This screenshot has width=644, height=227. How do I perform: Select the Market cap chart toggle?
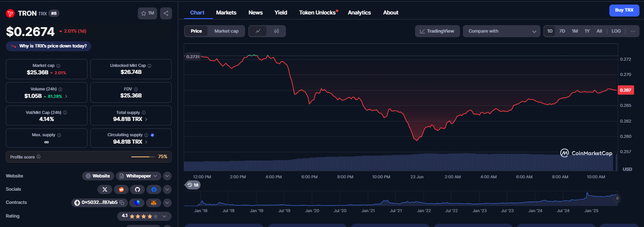pos(226,31)
